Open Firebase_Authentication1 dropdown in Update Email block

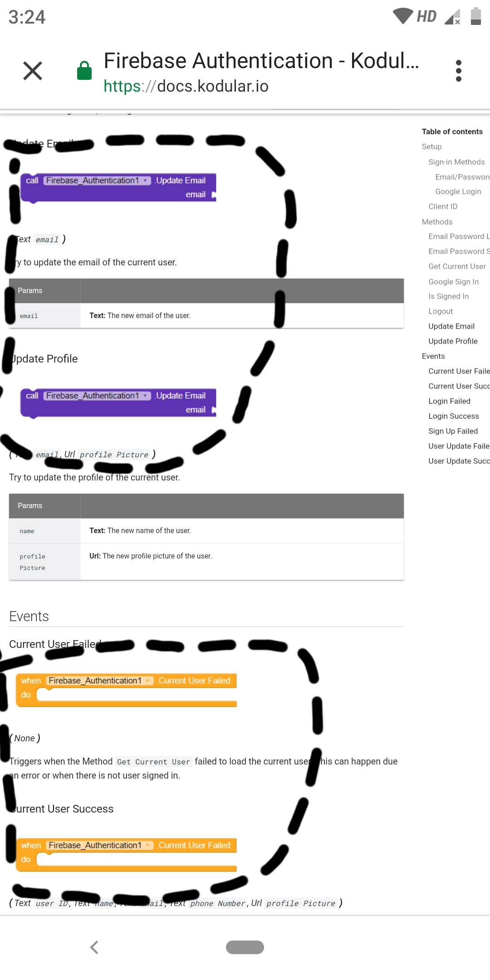[x=145, y=180]
